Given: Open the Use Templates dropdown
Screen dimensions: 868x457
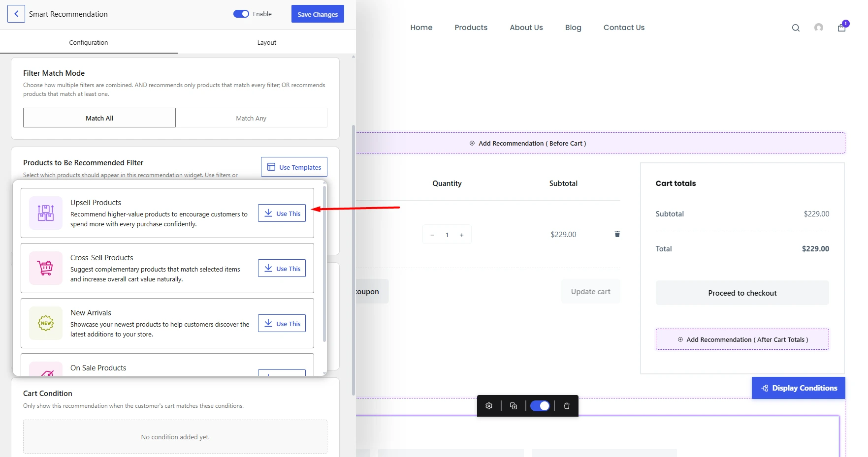Looking at the screenshot, I should [x=294, y=167].
